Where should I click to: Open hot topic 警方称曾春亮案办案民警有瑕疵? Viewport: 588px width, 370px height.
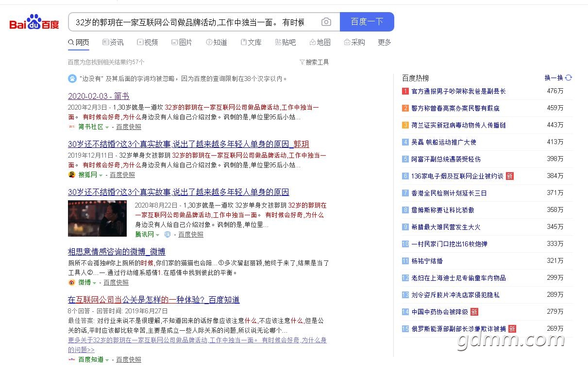[x=455, y=108]
